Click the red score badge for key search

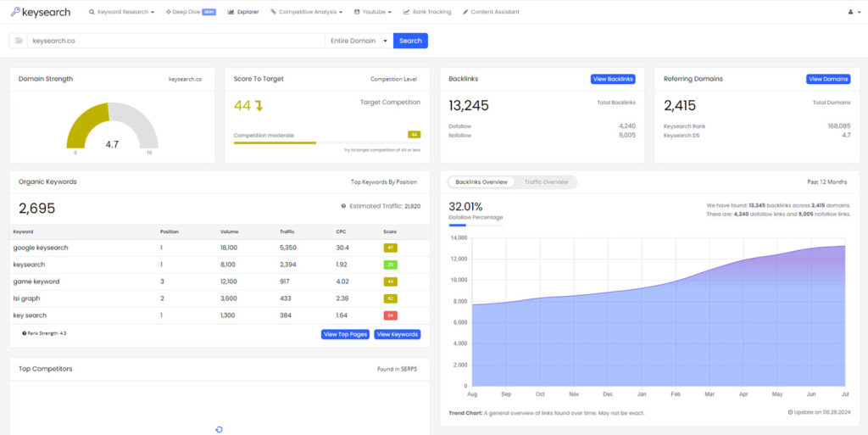click(390, 315)
